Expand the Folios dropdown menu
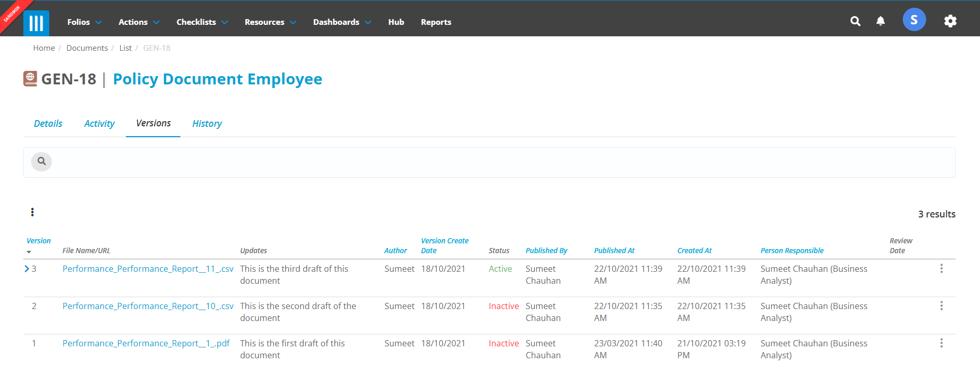The width and height of the screenshot is (980, 380). (84, 22)
